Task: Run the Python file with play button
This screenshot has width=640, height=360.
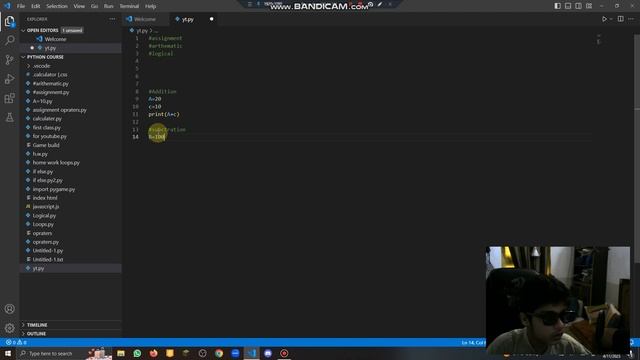Action: coord(604,19)
